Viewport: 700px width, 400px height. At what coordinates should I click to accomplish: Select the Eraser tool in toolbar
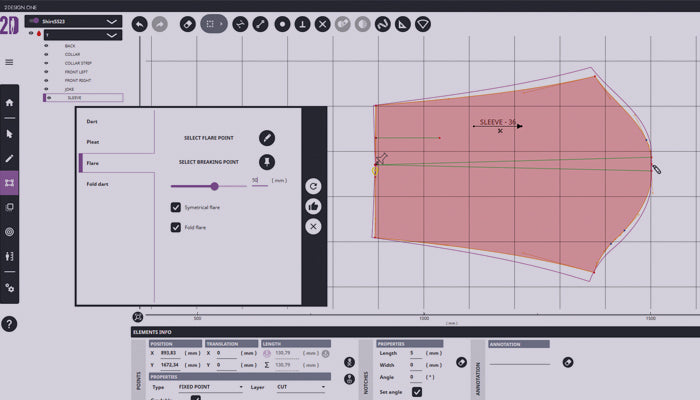[187, 22]
